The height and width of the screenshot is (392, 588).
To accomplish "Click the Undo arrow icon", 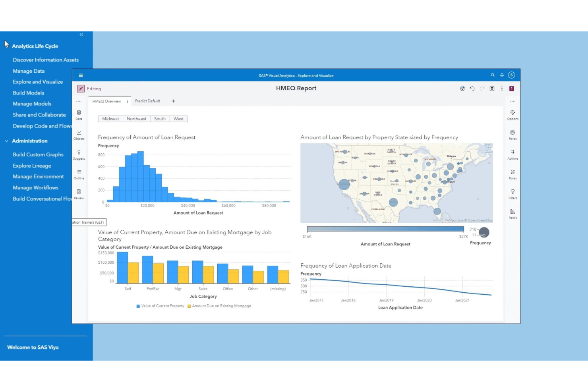I will (x=472, y=89).
